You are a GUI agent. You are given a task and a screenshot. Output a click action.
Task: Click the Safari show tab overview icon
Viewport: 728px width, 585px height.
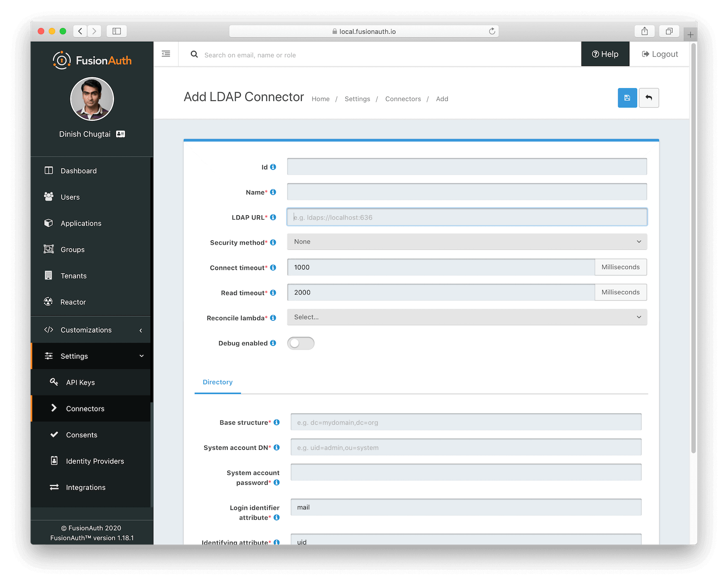point(669,31)
